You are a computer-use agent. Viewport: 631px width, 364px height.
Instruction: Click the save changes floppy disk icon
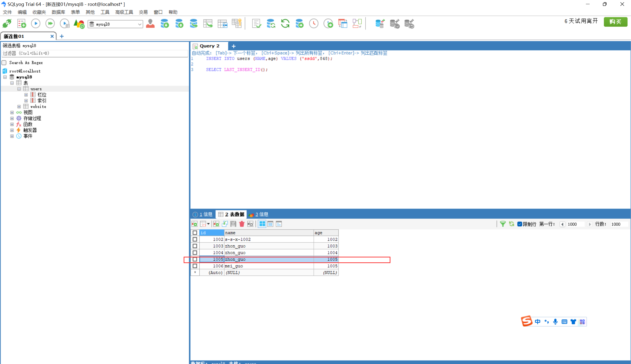click(233, 224)
